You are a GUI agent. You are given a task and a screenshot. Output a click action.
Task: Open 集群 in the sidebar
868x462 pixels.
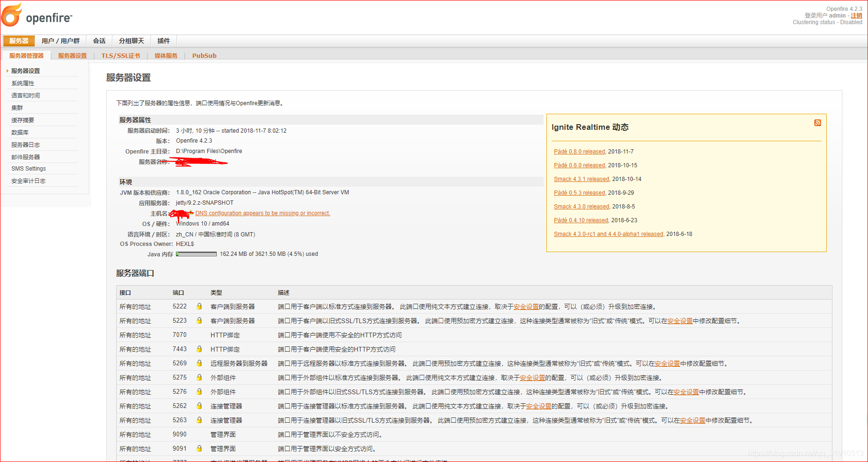17,108
